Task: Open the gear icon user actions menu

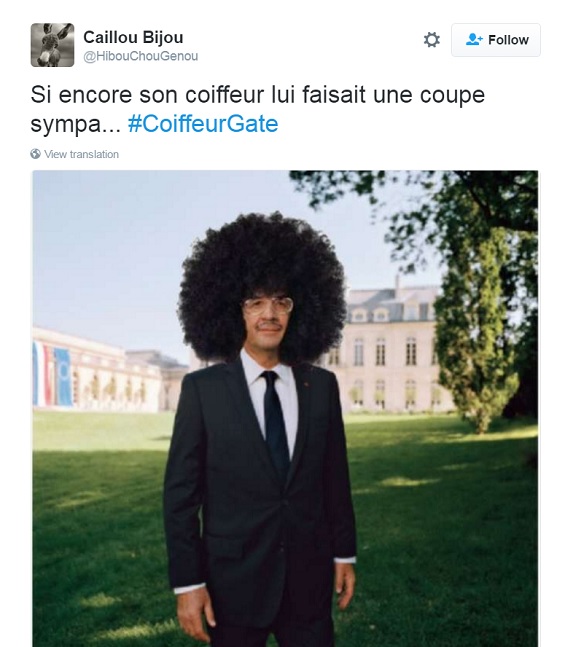Action: coord(432,40)
